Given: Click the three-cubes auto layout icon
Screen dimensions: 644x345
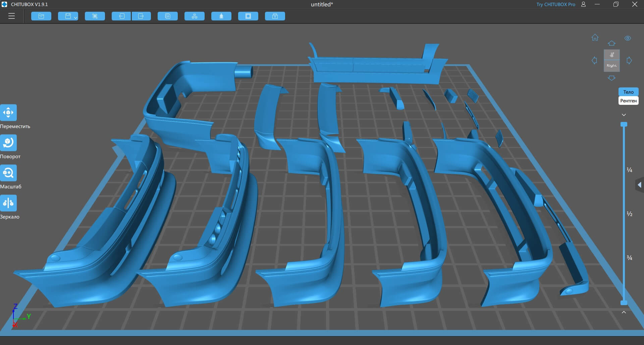Looking at the screenshot, I should tap(195, 16).
